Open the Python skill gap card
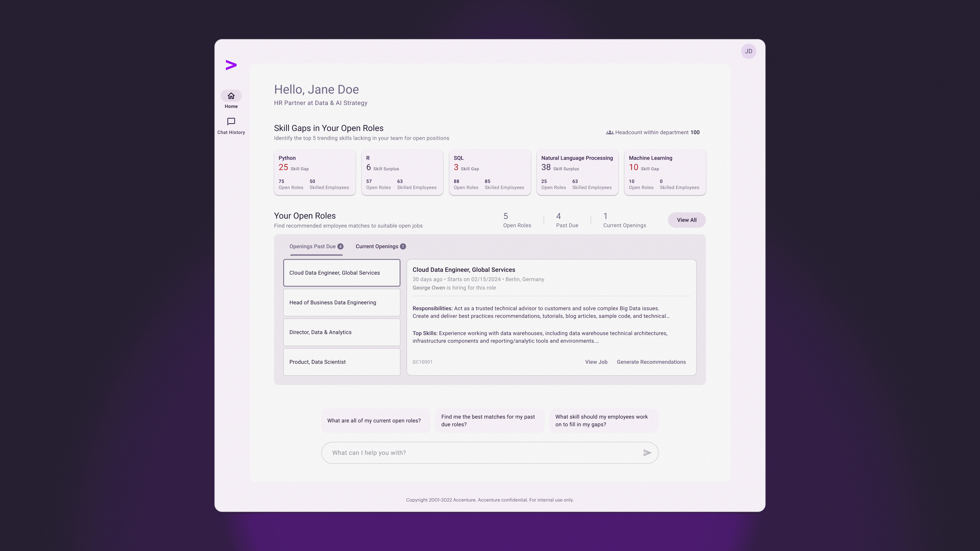The image size is (980, 551). click(315, 173)
